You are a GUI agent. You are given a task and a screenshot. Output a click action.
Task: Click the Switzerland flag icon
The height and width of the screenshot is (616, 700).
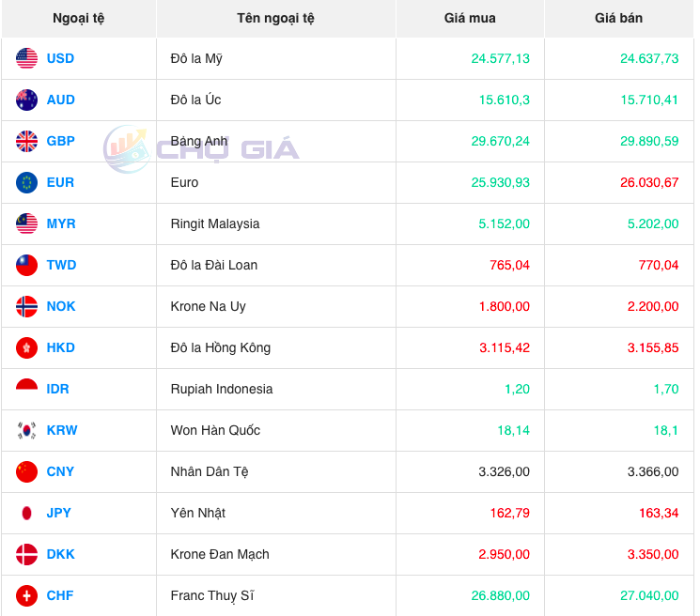26,595
